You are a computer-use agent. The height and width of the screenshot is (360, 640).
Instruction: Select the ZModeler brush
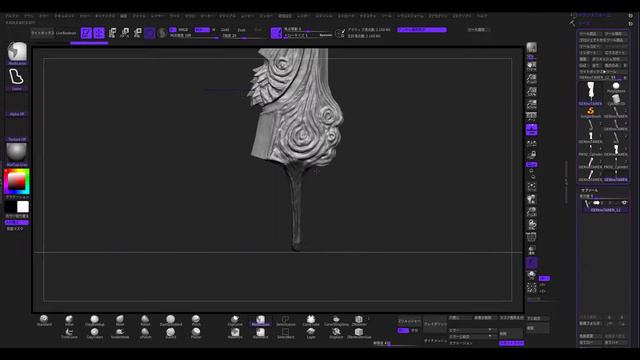pyautogui.click(x=359, y=320)
